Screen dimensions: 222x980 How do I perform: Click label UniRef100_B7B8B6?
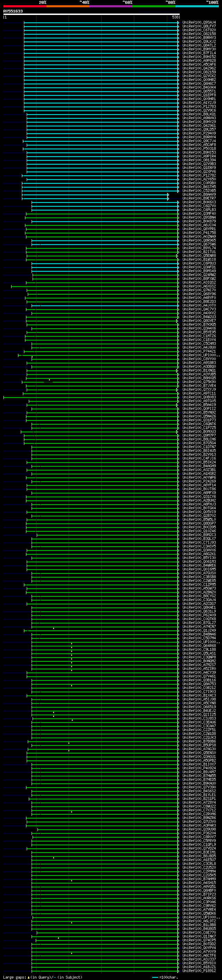pos(199,742)
